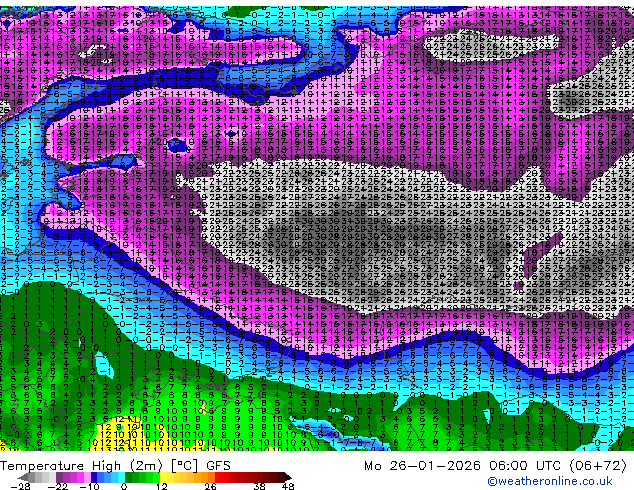634x490 pixels.
Task: Click the -28 legend label
Action: (20, 486)
